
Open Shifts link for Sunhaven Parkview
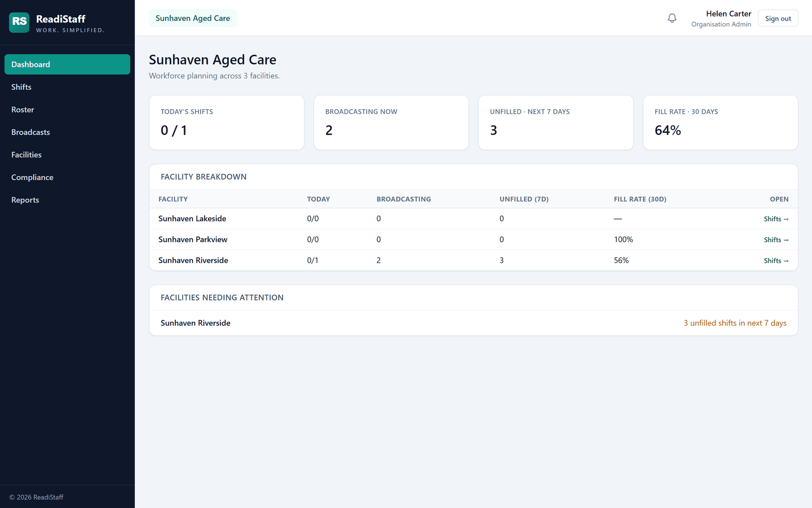tap(776, 240)
